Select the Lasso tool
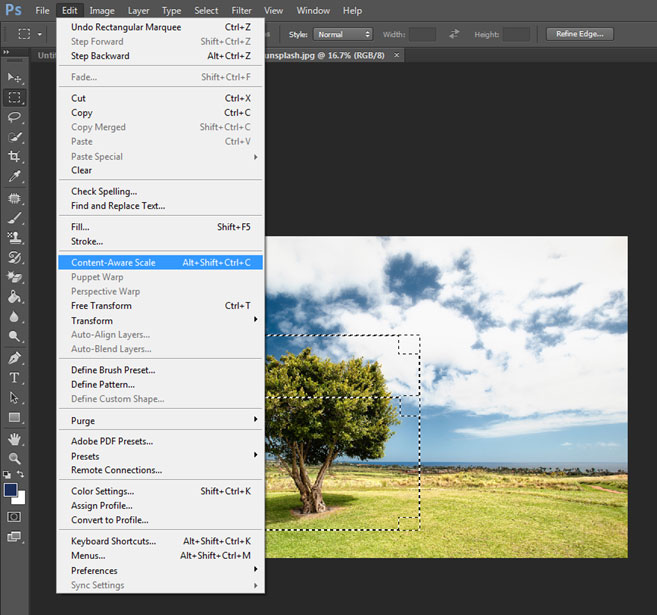This screenshot has height=615, width=657. pyautogui.click(x=14, y=117)
